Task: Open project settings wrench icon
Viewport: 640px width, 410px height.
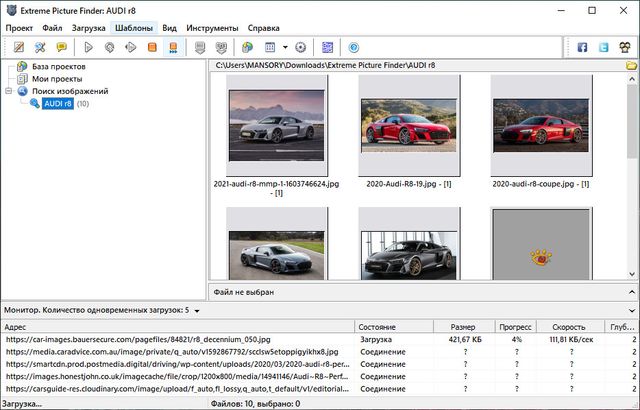Action: (x=40, y=47)
